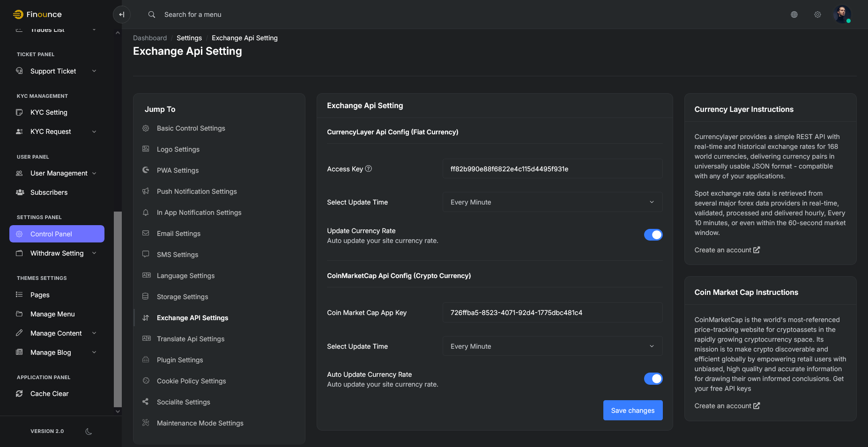868x447 pixels.
Task: Click the KYC Request icon
Action: coord(19,132)
